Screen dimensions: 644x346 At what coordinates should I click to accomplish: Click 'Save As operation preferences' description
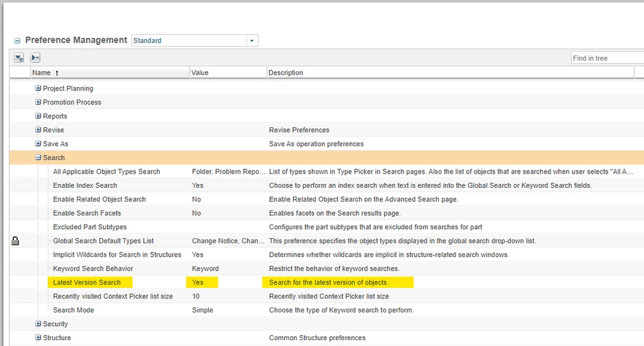point(317,144)
